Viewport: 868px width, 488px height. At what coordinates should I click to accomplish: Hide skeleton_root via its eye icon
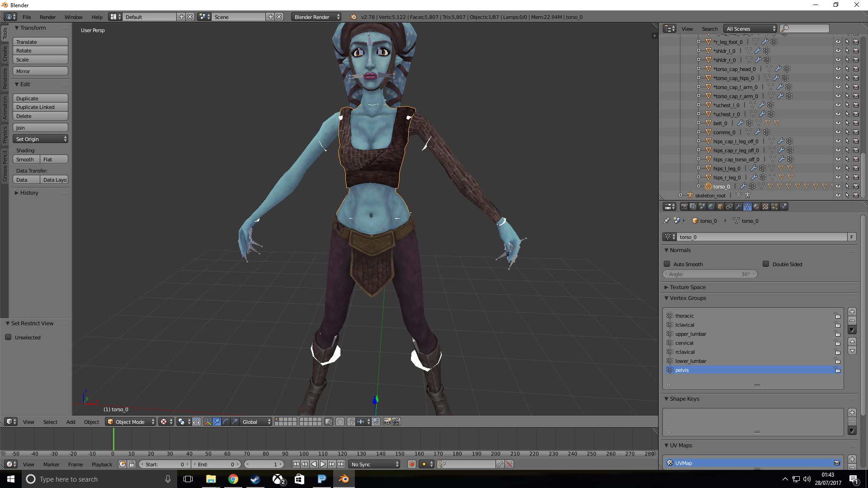coord(838,195)
